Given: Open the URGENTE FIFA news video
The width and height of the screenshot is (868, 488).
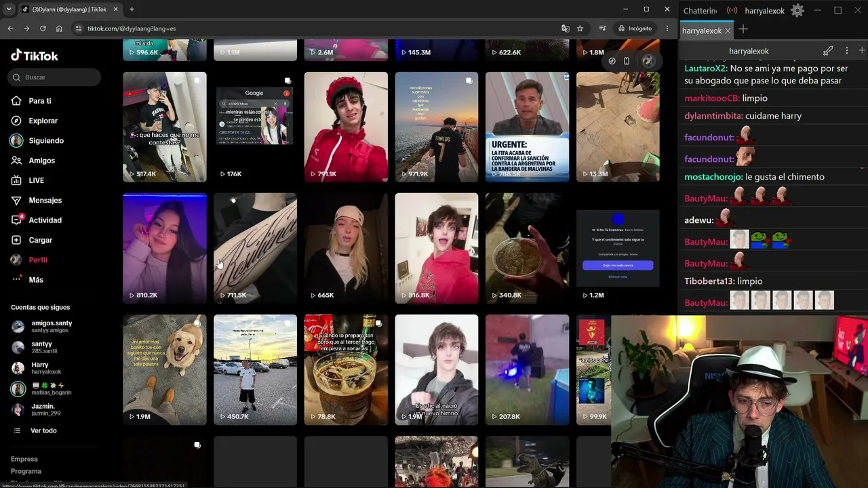Looking at the screenshot, I should coord(528,127).
